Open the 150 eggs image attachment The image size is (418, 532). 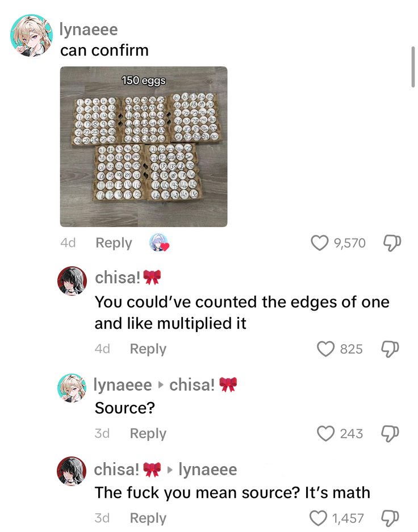tap(144, 146)
